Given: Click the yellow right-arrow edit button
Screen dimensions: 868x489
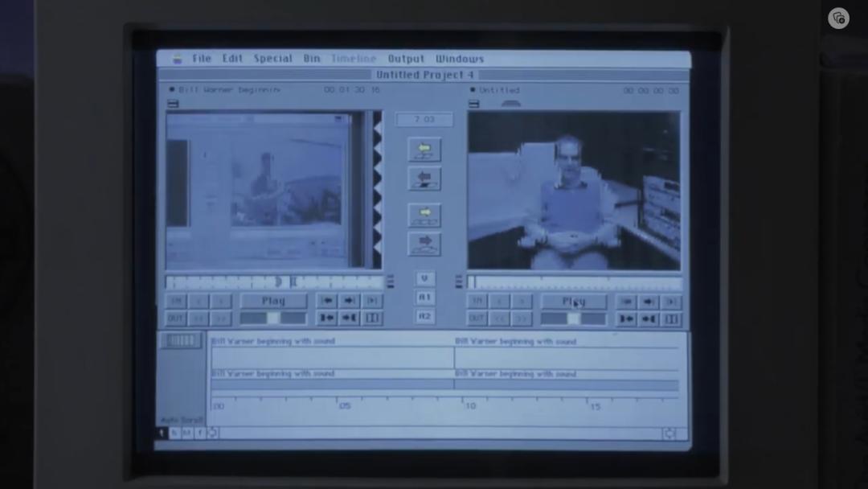Looking at the screenshot, I should pyautogui.click(x=424, y=215).
